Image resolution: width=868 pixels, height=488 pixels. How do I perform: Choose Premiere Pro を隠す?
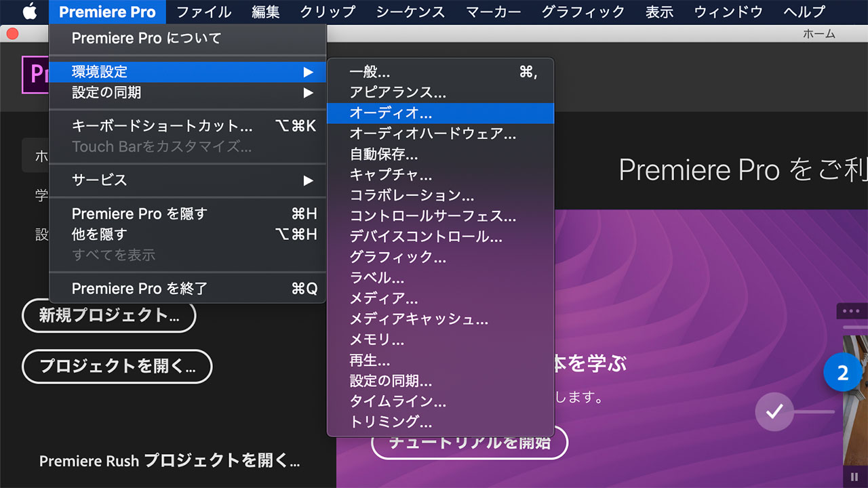(x=187, y=214)
